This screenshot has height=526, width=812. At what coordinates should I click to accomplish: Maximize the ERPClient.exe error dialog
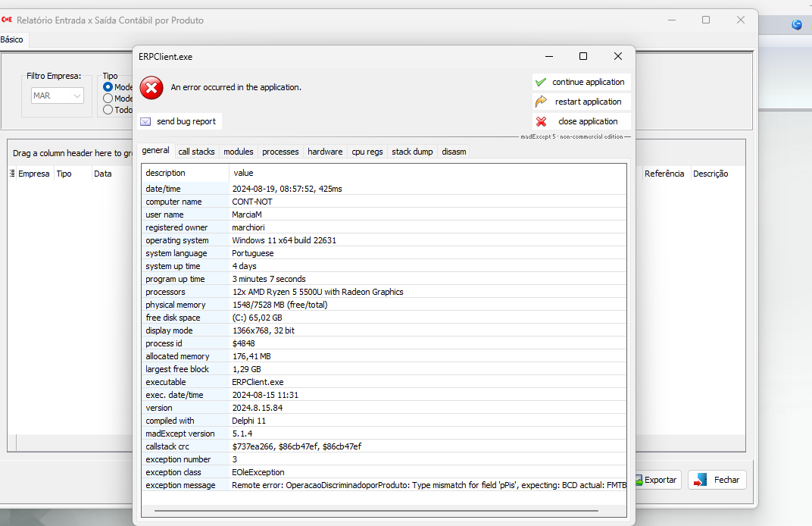pyautogui.click(x=583, y=56)
